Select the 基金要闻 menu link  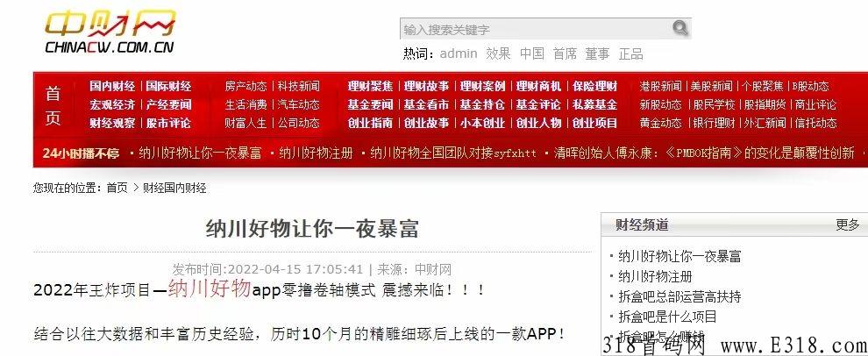[370, 104]
